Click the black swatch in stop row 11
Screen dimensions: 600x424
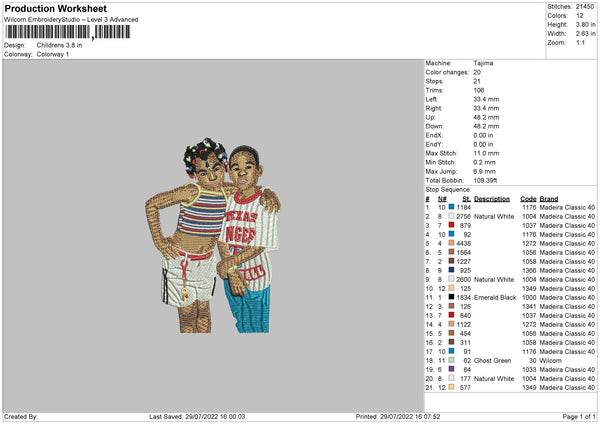pyautogui.click(x=452, y=297)
